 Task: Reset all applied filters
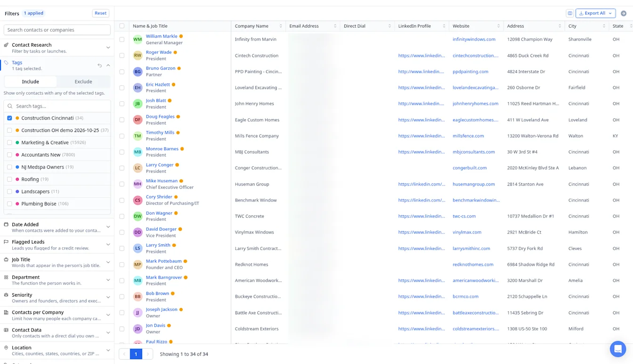[x=100, y=13]
